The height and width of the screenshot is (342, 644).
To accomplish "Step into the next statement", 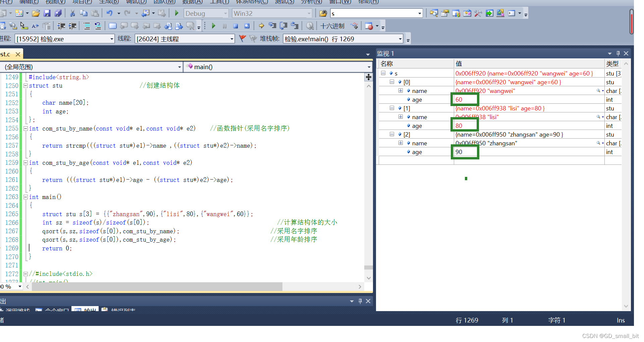I will click(272, 26).
